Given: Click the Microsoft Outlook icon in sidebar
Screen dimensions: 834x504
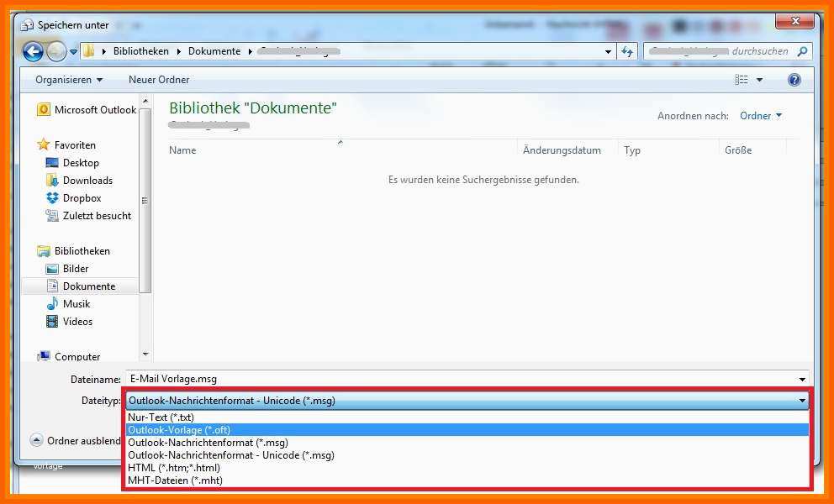Looking at the screenshot, I should [x=43, y=109].
